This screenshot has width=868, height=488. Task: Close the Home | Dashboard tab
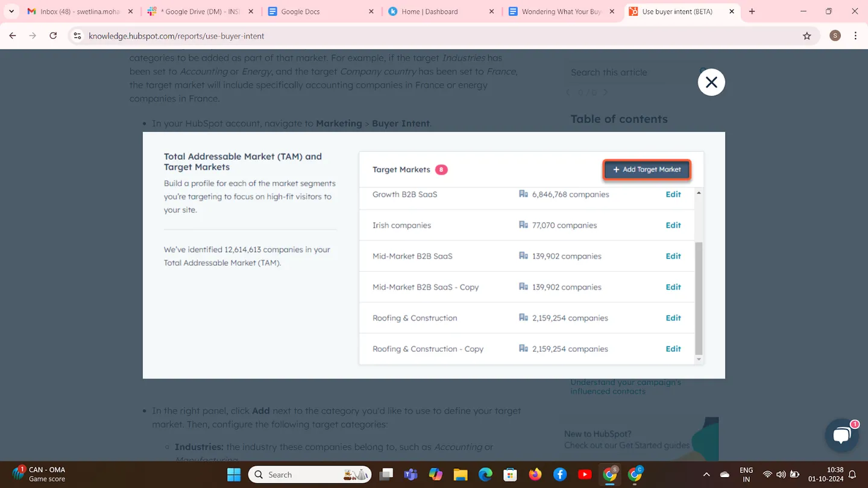point(492,11)
